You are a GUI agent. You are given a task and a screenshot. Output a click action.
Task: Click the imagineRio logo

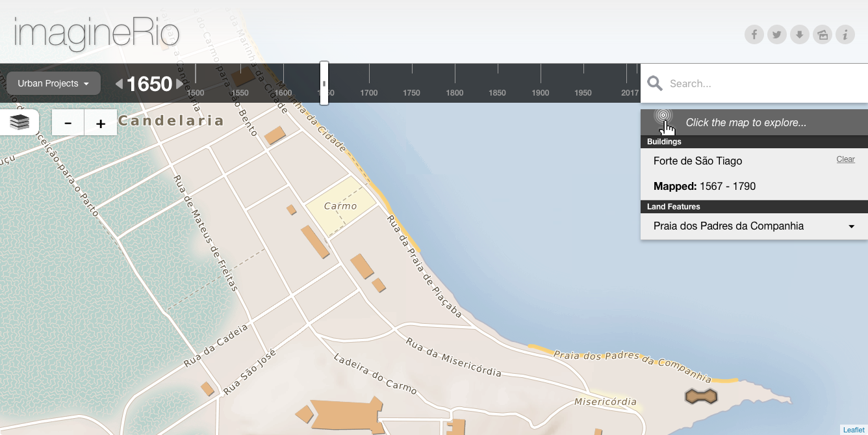[x=96, y=33]
